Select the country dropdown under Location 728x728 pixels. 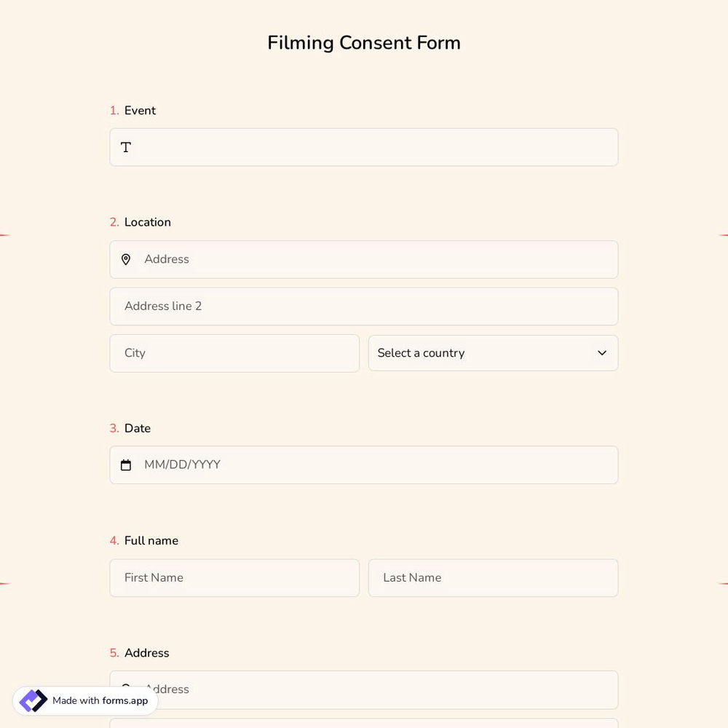pos(494,353)
